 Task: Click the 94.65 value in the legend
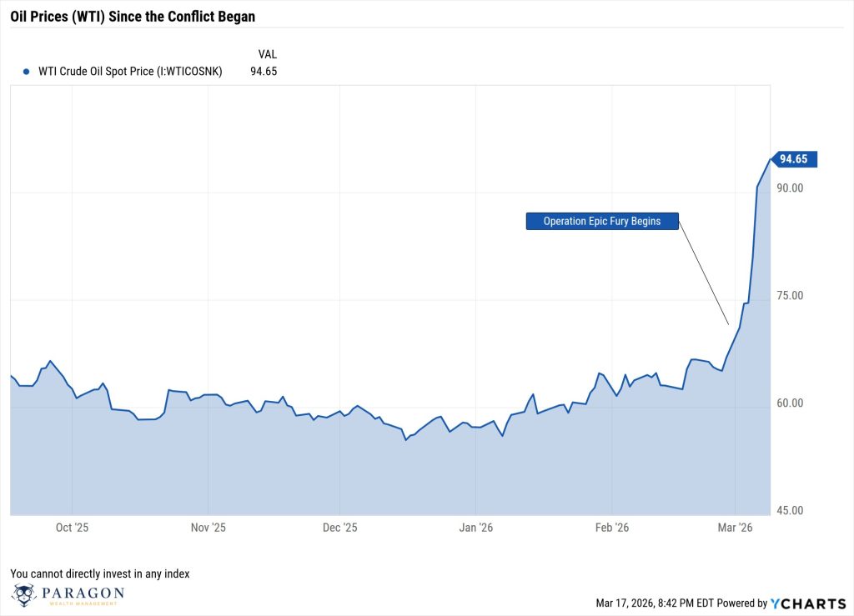[264, 72]
